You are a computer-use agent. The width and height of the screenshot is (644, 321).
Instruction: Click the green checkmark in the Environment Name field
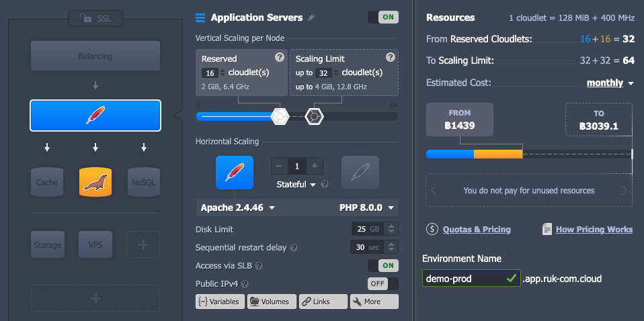click(x=512, y=278)
